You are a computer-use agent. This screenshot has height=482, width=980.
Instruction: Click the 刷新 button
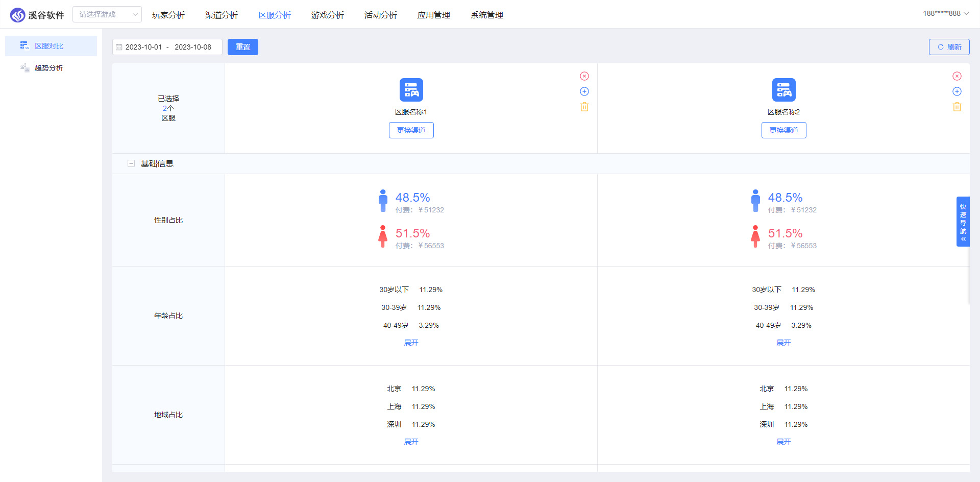coord(949,47)
